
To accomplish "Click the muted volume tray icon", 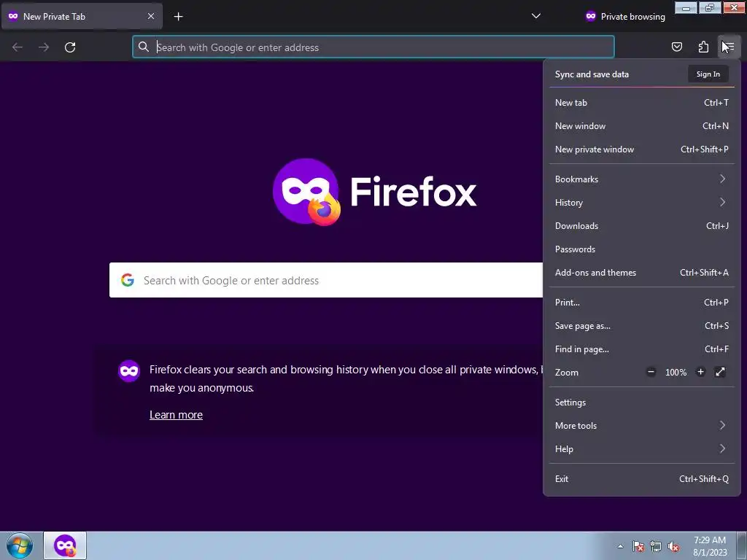I will [673, 546].
